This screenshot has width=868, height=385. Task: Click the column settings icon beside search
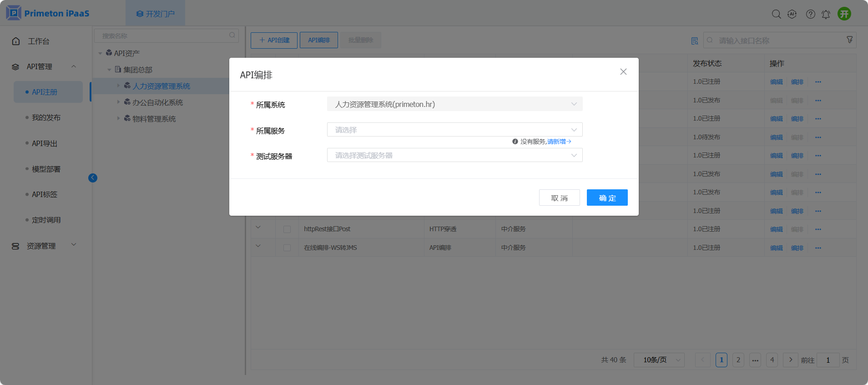click(x=695, y=41)
